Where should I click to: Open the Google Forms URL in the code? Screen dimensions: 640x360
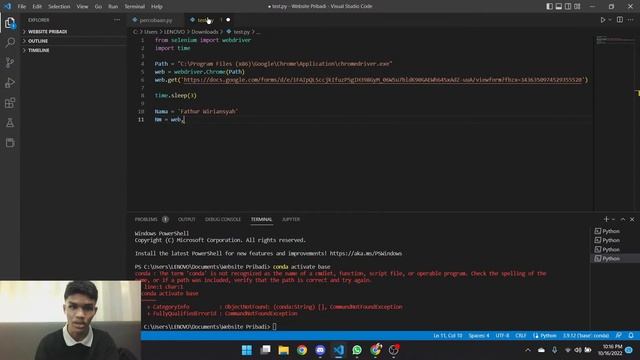(x=383, y=80)
